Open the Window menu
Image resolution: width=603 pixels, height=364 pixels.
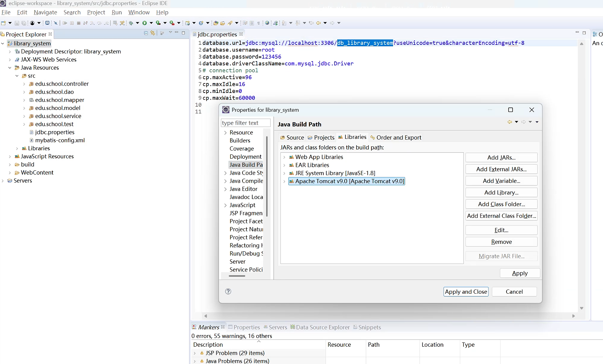(139, 12)
